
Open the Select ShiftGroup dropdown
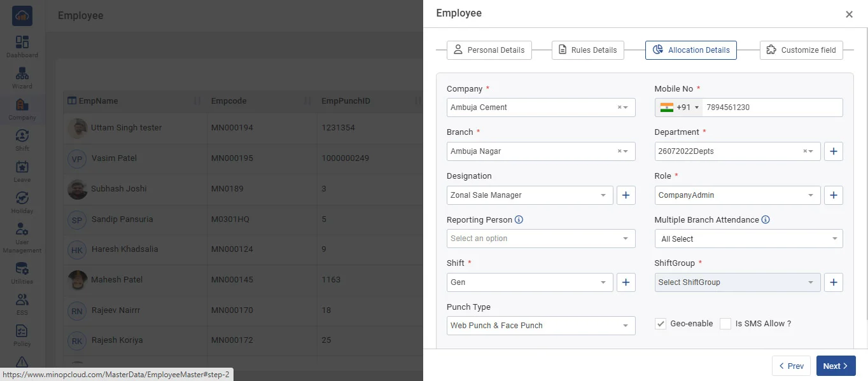pyautogui.click(x=737, y=282)
